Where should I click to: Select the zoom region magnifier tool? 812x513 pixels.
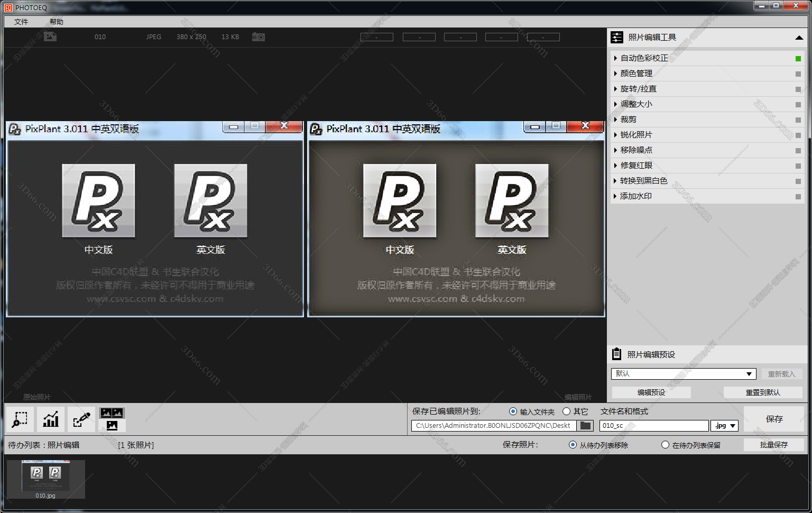tap(20, 419)
